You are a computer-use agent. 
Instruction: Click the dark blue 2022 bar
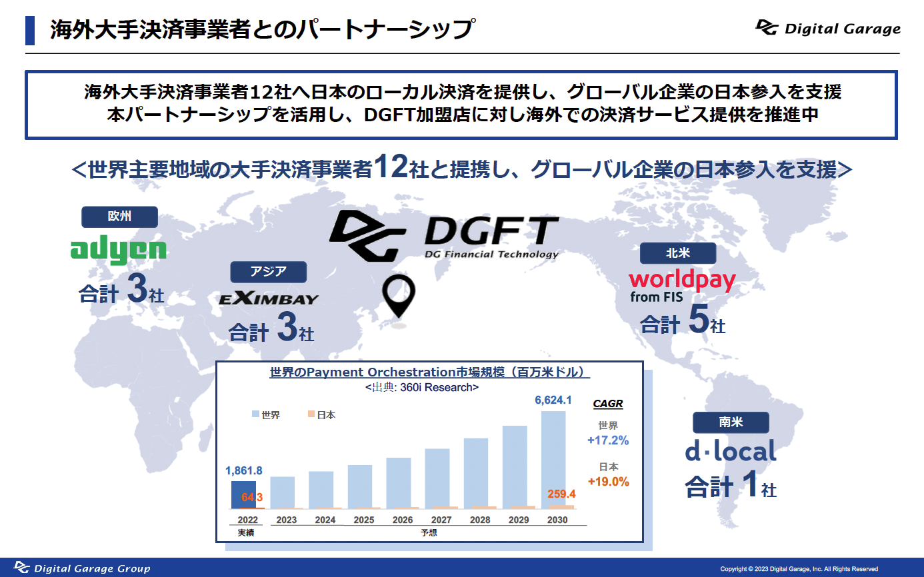pos(243,494)
